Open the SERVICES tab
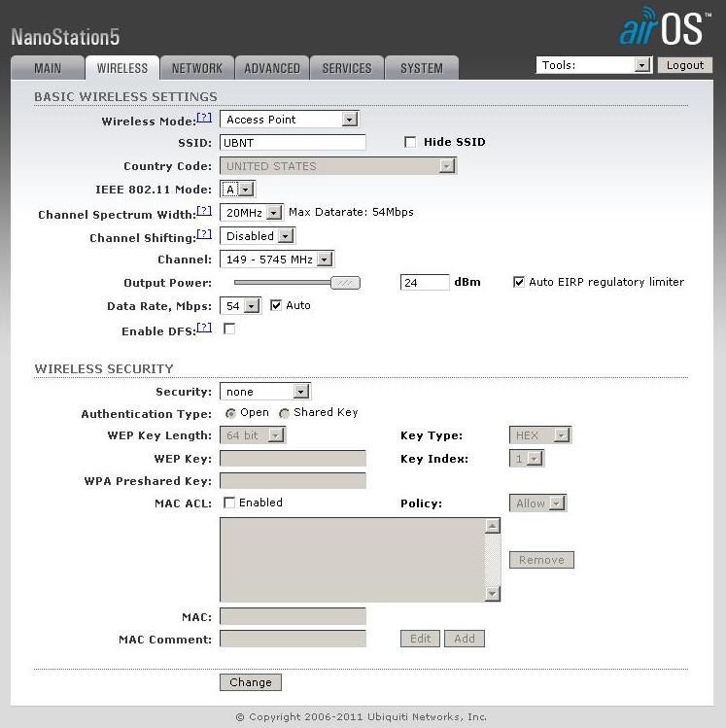Image resolution: width=726 pixels, height=728 pixels. point(347,68)
